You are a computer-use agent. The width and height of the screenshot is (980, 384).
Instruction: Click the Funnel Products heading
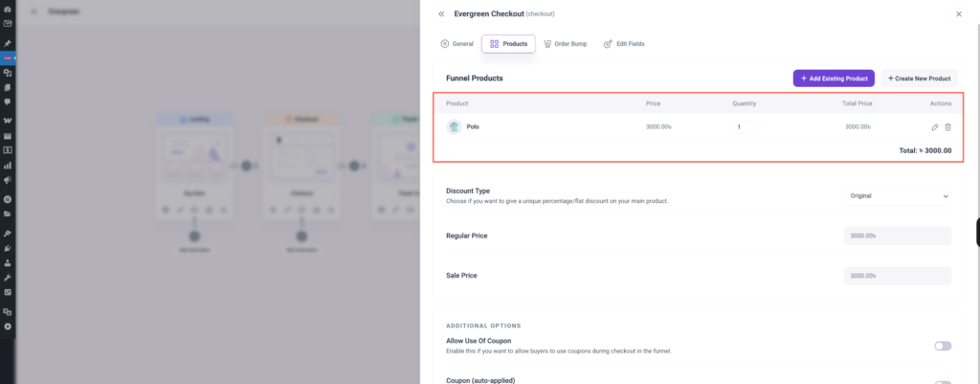coord(475,79)
